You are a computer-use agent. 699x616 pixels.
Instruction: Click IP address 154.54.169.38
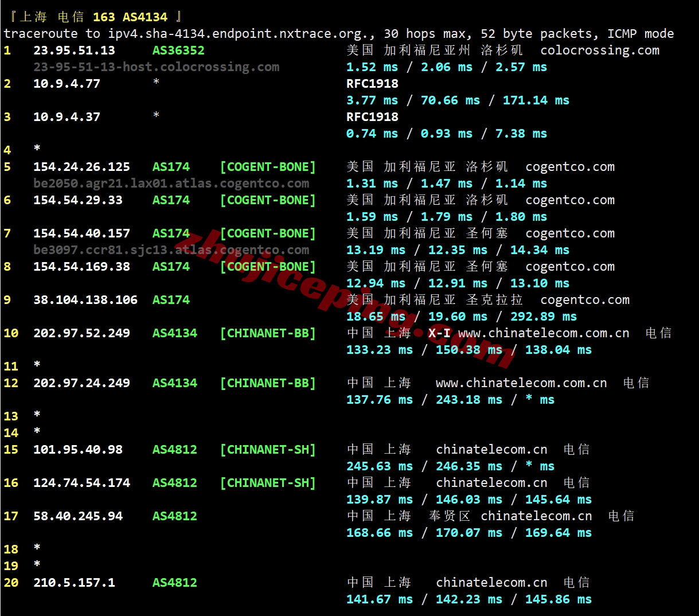coord(81,267)
